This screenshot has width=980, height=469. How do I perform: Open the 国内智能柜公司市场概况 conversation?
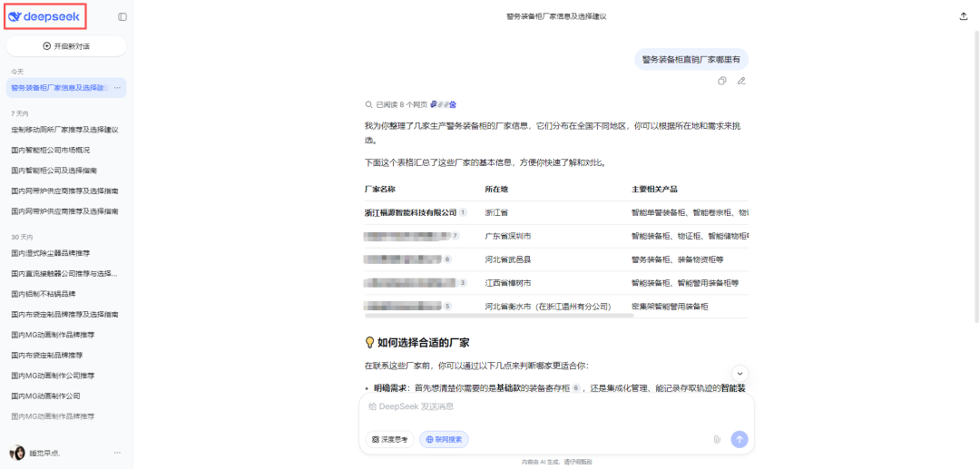point(51,150)
